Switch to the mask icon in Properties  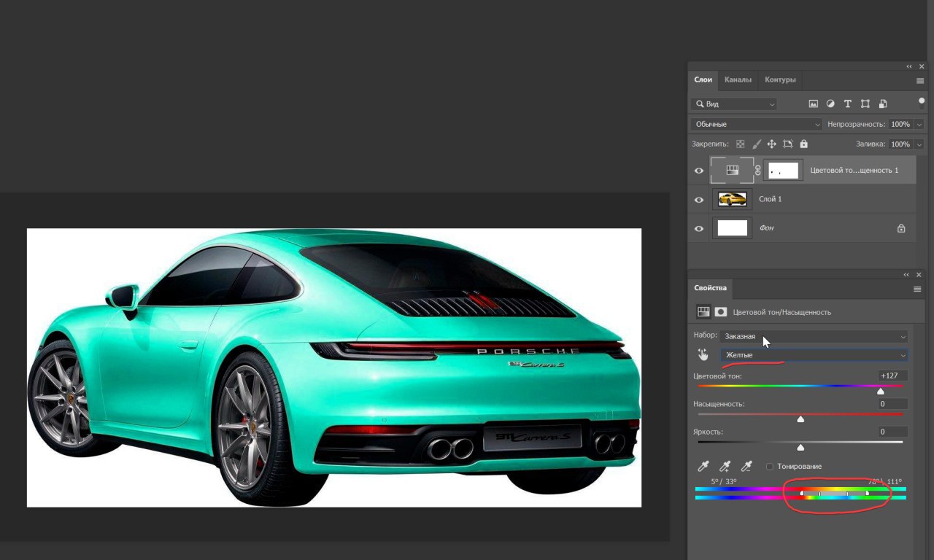click(721, 312)
